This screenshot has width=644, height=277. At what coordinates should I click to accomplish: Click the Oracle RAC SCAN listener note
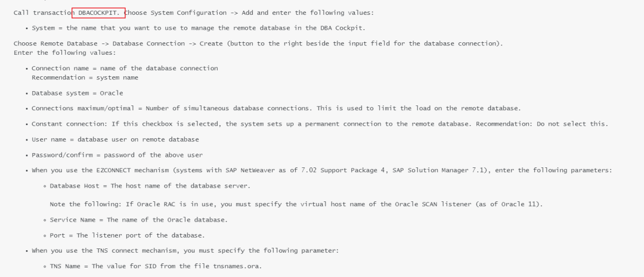click(x=296, y=204)
